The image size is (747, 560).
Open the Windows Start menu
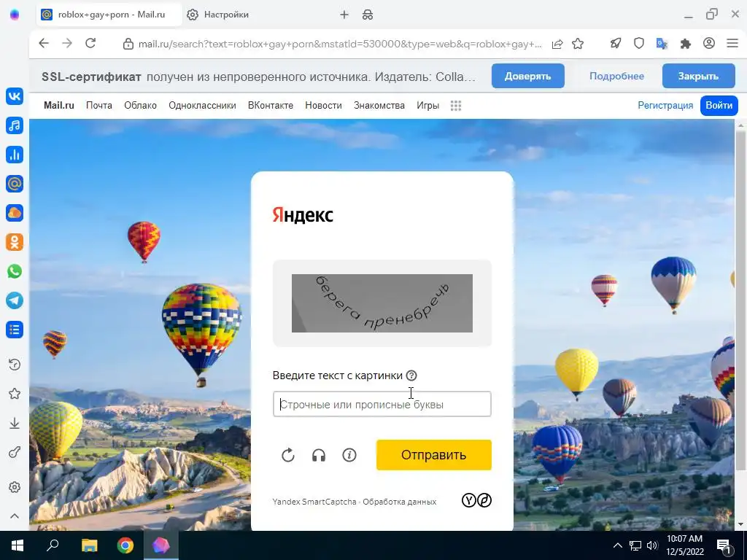[x=18, y=545]
